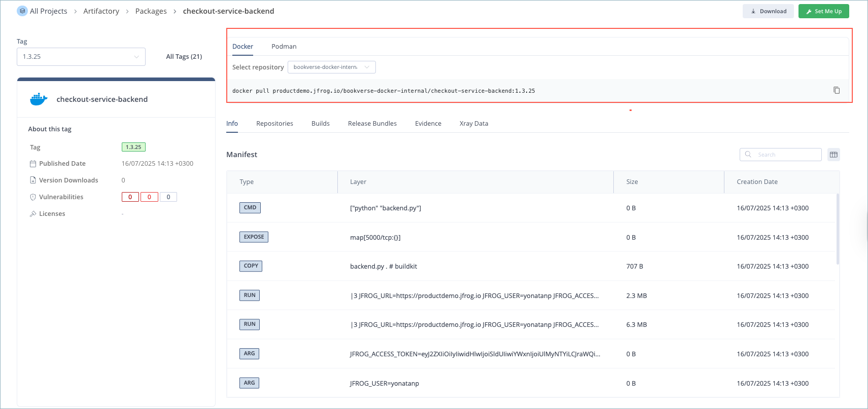
Task: Click the docker pull command text
Action: click(384, 91)
